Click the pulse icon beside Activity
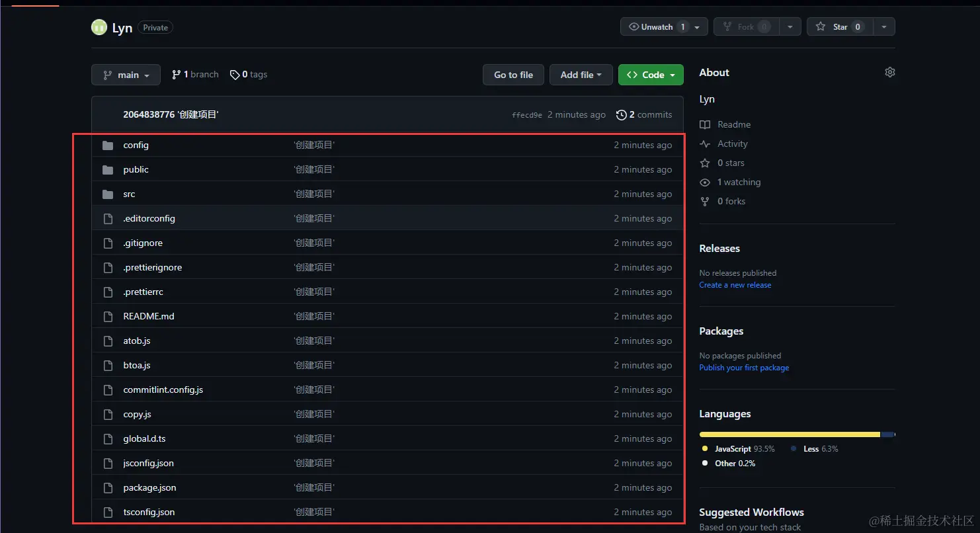 705,143
